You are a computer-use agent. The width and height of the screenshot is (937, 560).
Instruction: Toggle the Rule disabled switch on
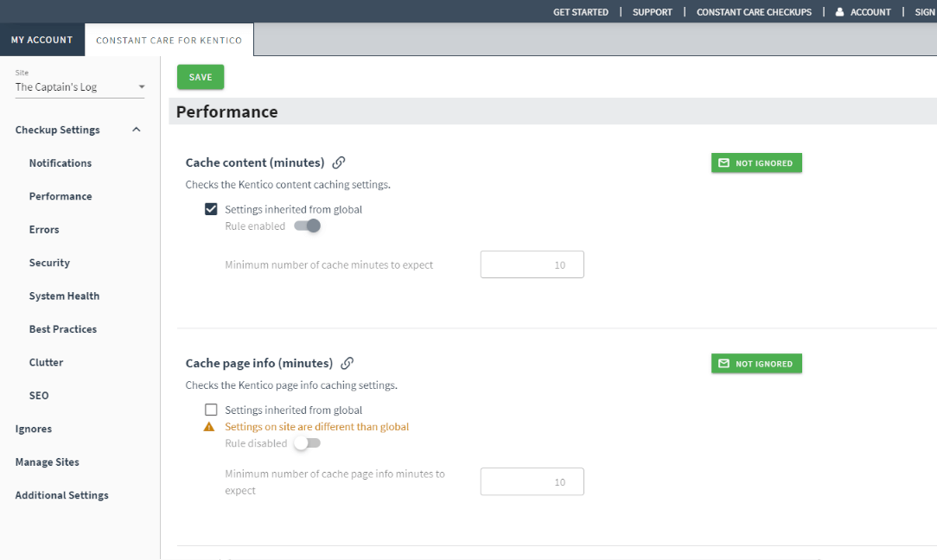pyautogui.click(x=308, y=443)
